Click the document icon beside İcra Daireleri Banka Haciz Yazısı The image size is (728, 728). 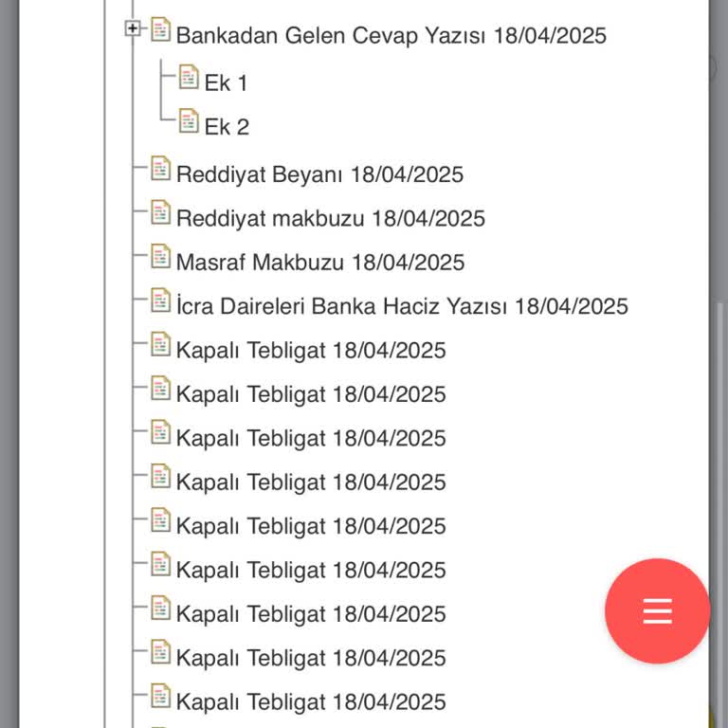(160, 300)
